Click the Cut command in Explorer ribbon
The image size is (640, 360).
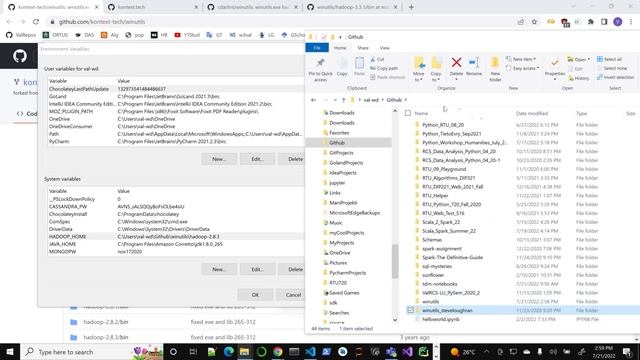click(377, 59)
